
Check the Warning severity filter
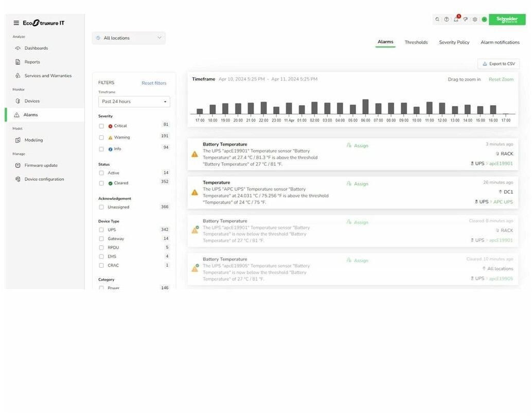click(x=101, y=137)
